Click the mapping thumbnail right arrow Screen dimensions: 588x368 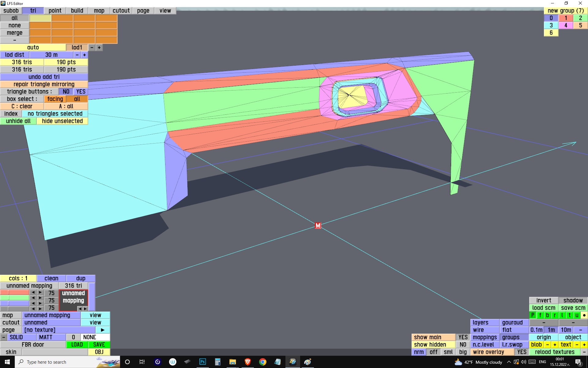(x=85, y=309)
